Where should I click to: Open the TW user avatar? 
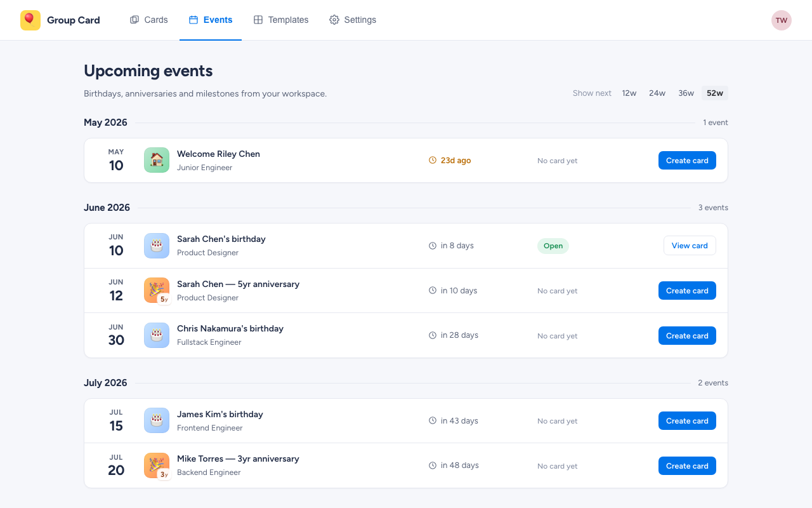(782, 20)
